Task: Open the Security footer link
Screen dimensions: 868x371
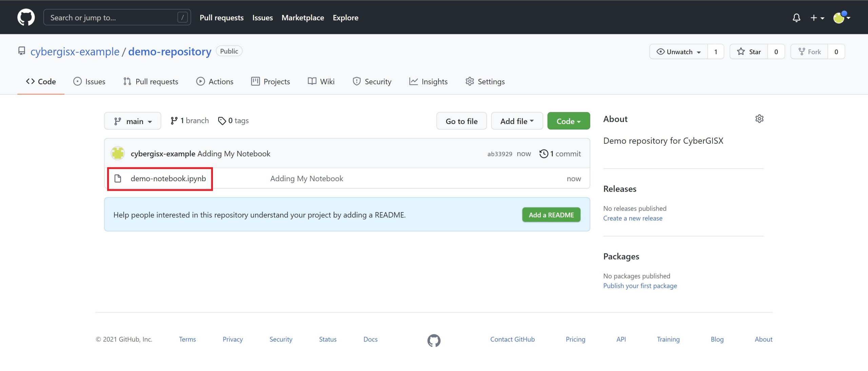Action: (x=281, y=339)
